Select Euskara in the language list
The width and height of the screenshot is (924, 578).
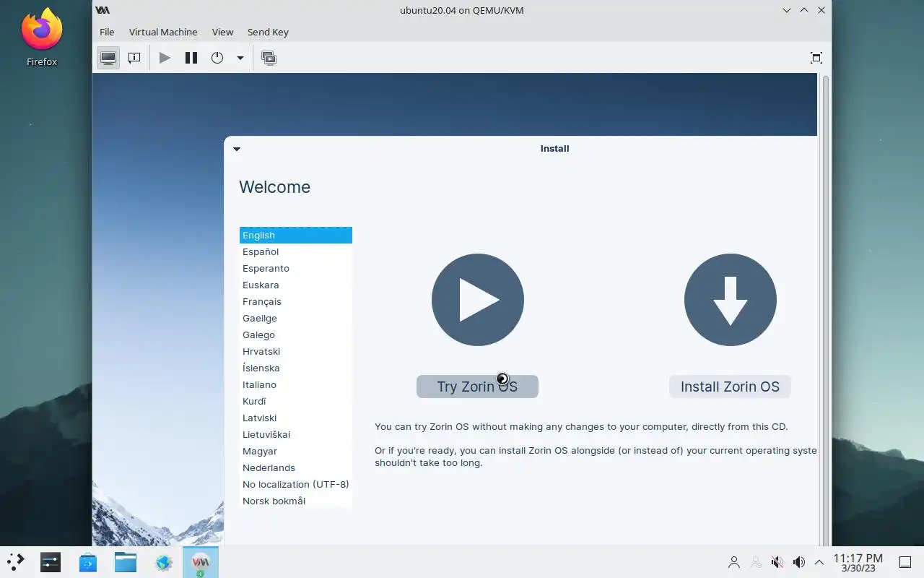(296, 285)
